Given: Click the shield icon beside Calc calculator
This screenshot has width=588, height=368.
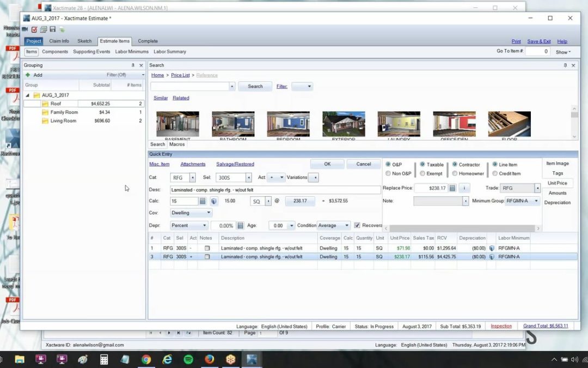Looking at the screenshot, I should (214, 201).
